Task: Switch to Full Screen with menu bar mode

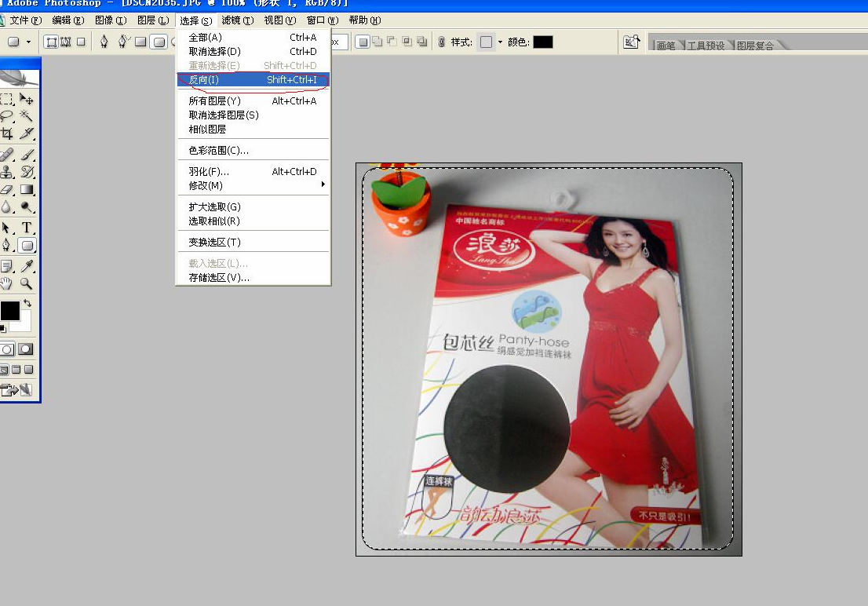Action: pyautogui.click(x=16, y=370)
